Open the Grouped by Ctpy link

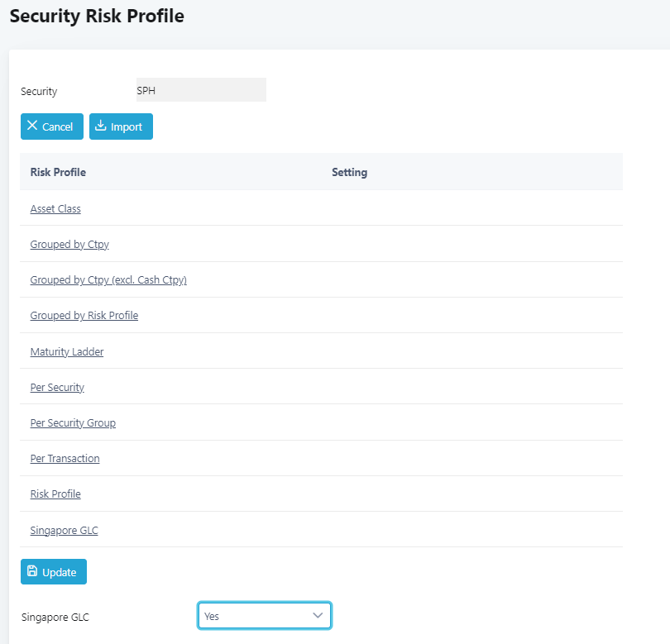click(69, 244)
